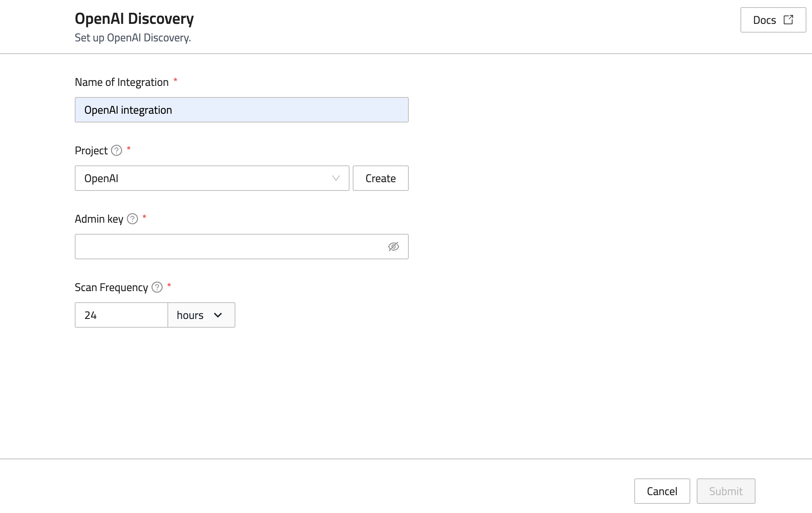Click the Project dropdown chevron arrow
Viewport: 812px width, 513px height.
coord(336,178)
